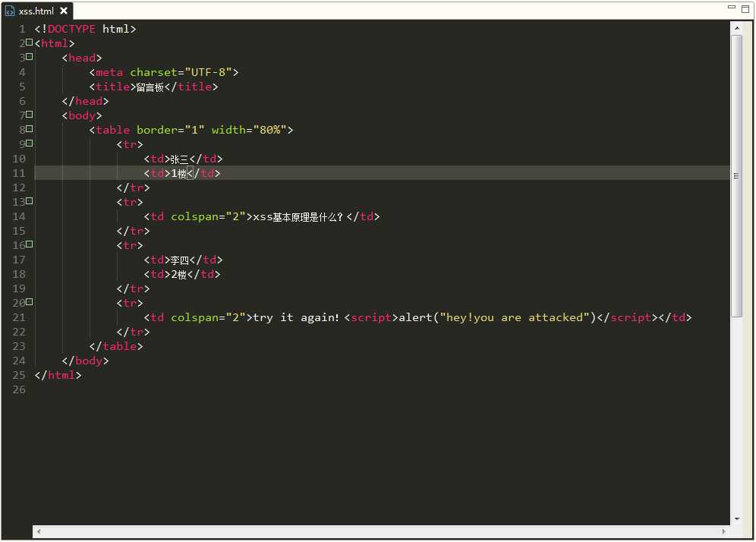This screenshot has height=542, width=756.
Task: Click the cell text 李四 on line 17
Action: tap(179, 260)
